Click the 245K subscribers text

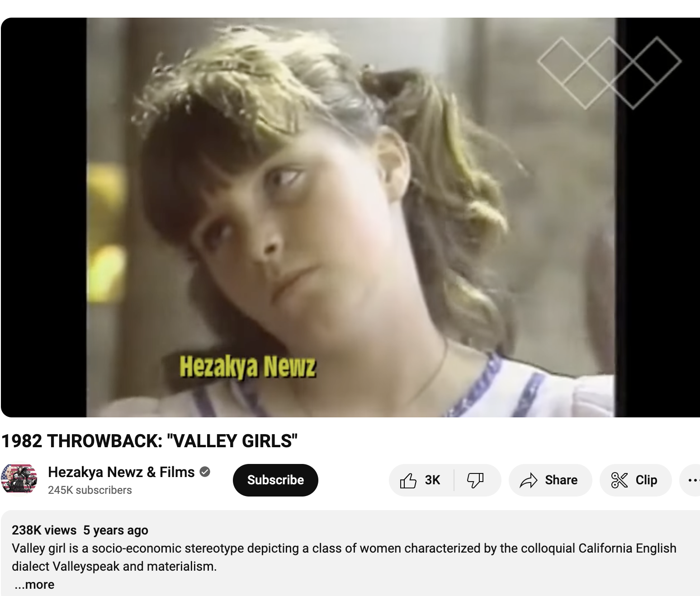click(x=90, y=490)
